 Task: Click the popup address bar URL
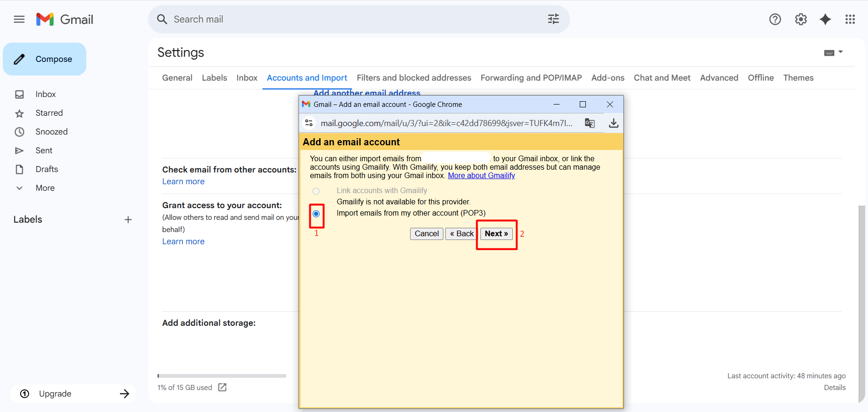pos(446,123)
